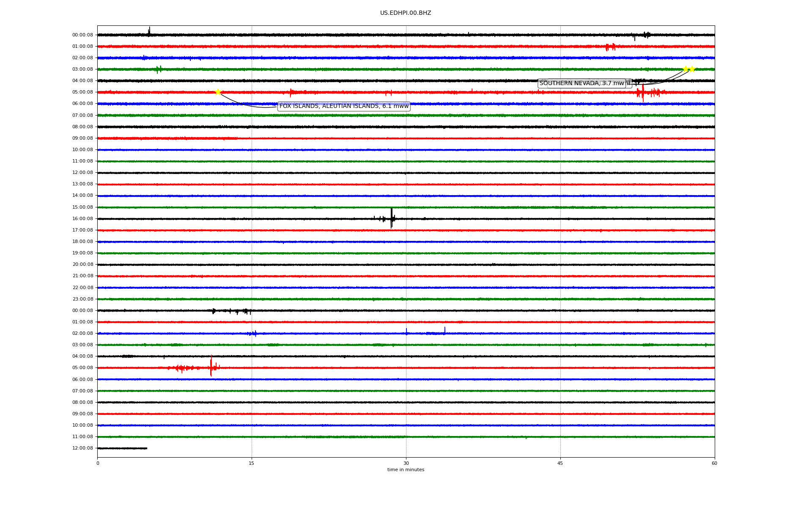Click the 0 tick on the time axis
812x508 pixels.
98,463
